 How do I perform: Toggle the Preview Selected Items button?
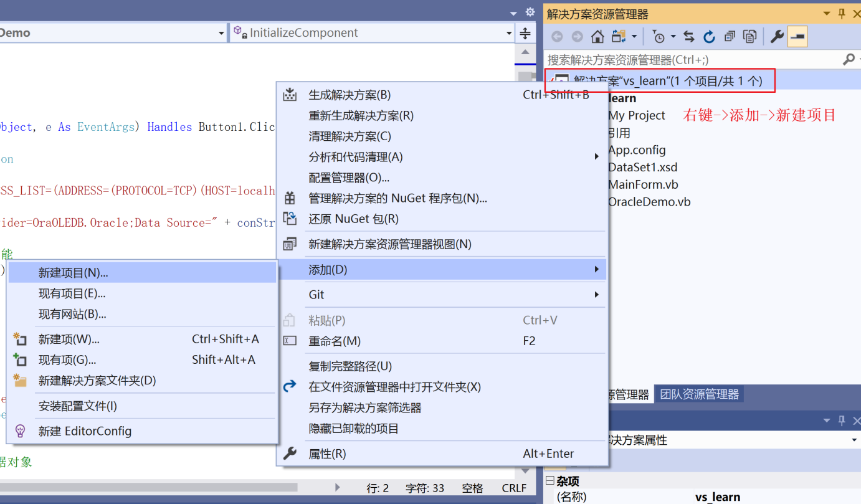796,36
